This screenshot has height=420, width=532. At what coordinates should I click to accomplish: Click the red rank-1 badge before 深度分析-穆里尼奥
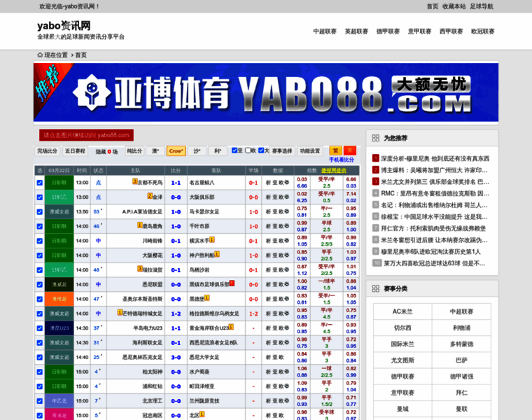(x=376, y=158)
